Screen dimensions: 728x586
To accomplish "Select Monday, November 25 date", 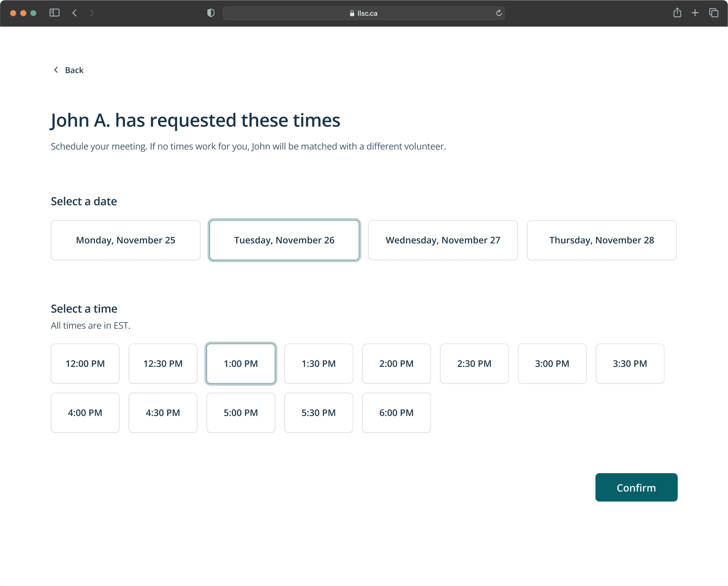I will point(126,240).
